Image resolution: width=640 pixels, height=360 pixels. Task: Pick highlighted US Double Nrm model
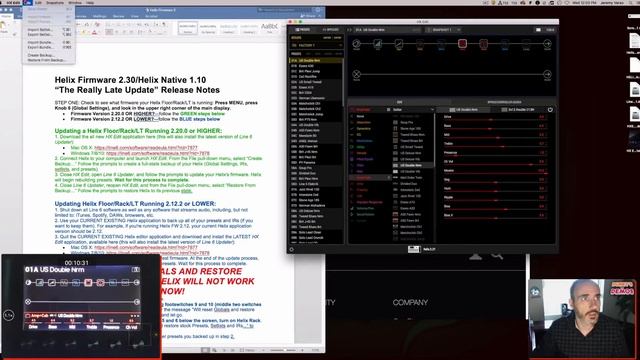point(412,165)
